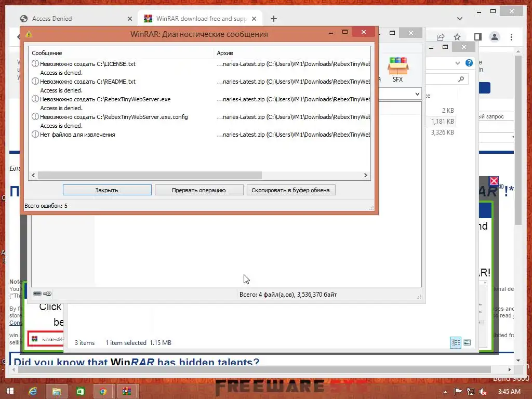This screenshot has width=532, height=399.
Task: Click the Архив column header
Action: point(292,53)
